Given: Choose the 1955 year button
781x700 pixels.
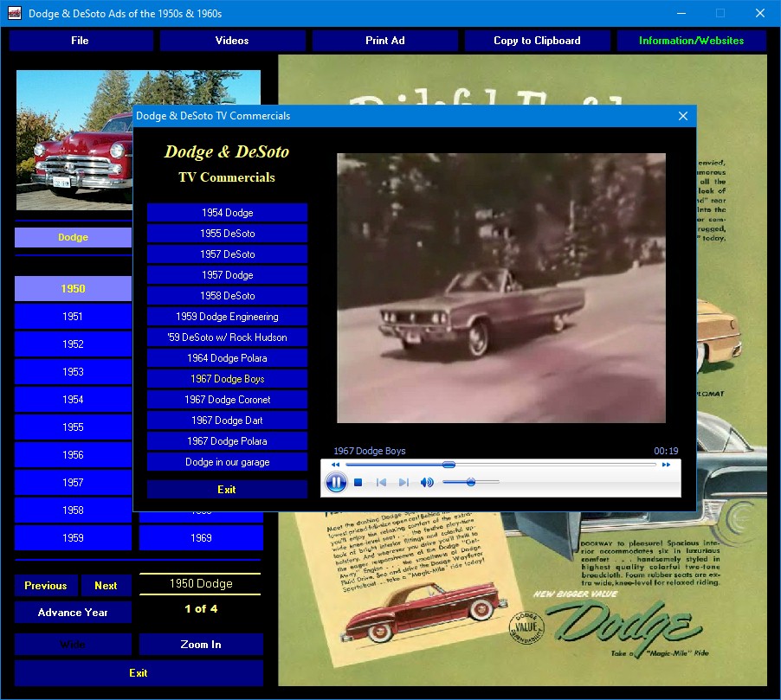Looking at the screenshot, I should 73,427.
